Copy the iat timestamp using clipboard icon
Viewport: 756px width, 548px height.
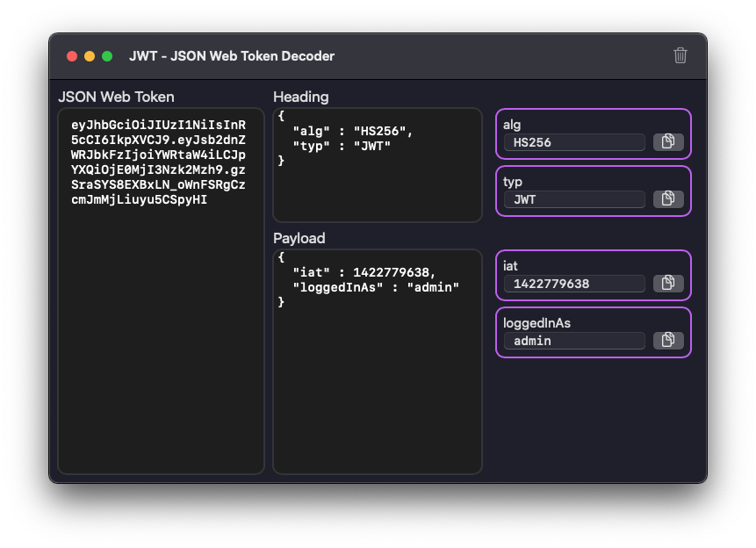[668, 283]
